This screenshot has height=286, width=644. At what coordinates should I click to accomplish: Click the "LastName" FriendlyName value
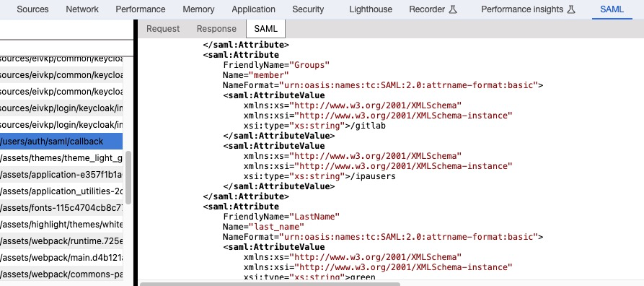(315, 217)
